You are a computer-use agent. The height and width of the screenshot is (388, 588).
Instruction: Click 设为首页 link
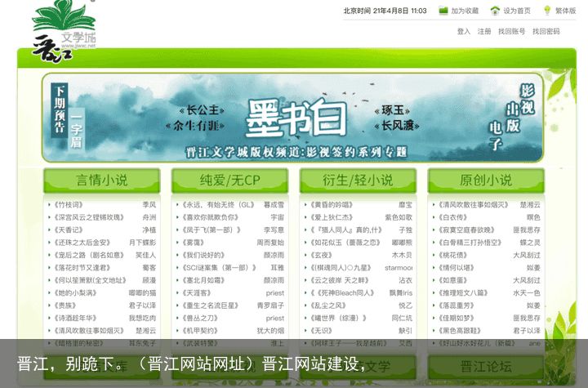[x=517, y=11]
